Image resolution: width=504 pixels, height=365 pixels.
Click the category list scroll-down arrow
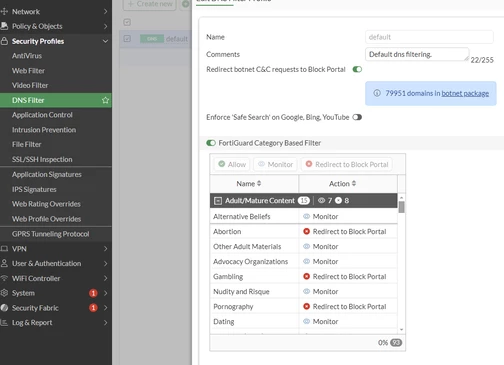point(402,329)
